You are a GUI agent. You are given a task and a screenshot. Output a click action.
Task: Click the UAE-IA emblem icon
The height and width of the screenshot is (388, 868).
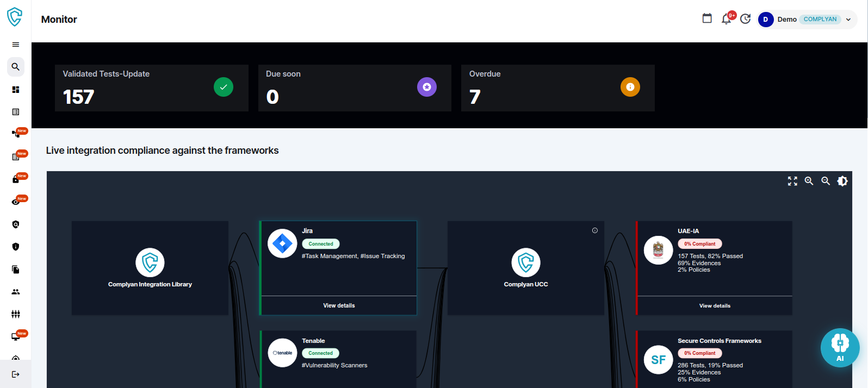pyautogui.click(x=658, y=250)
